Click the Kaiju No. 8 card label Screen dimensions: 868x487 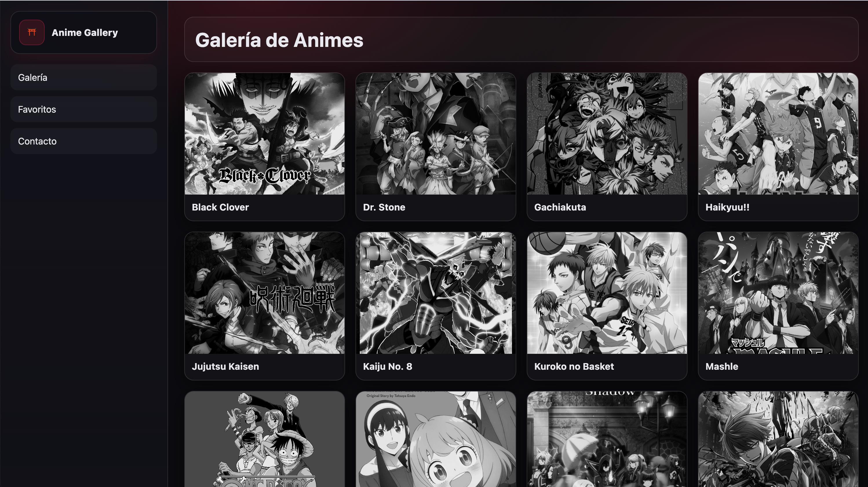[388, 367]
